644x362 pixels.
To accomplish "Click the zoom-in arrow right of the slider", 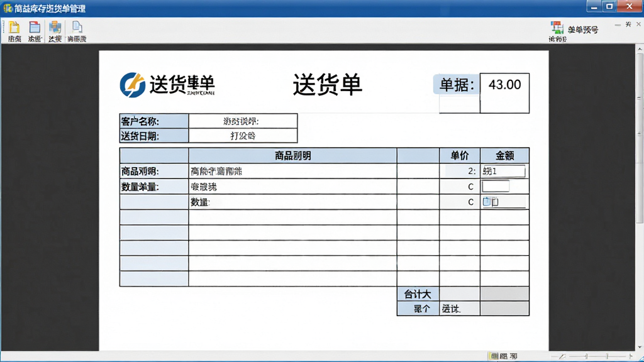I will pos(631,356).
